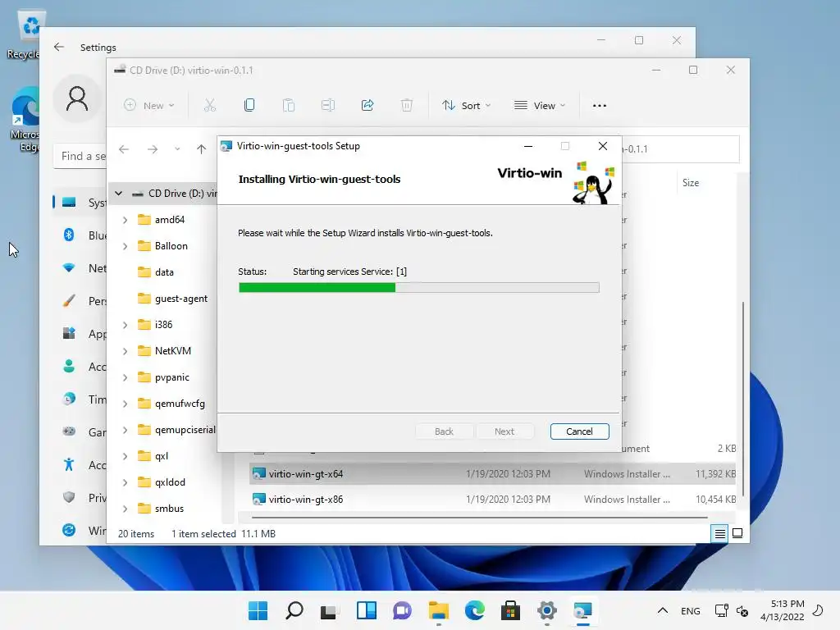The width and height of the screenshot is (840, 630).
Task: Open the Sort dropdown menu
Action: (x=466, y=106)
